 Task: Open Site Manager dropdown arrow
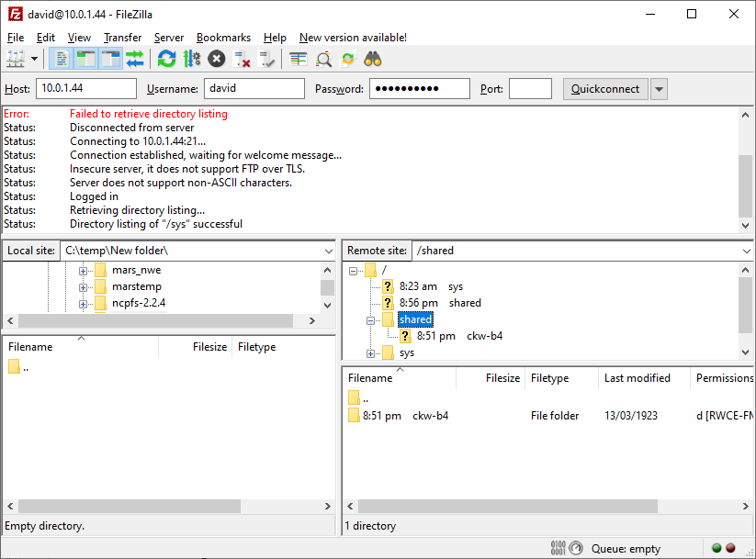pos(34,60)
